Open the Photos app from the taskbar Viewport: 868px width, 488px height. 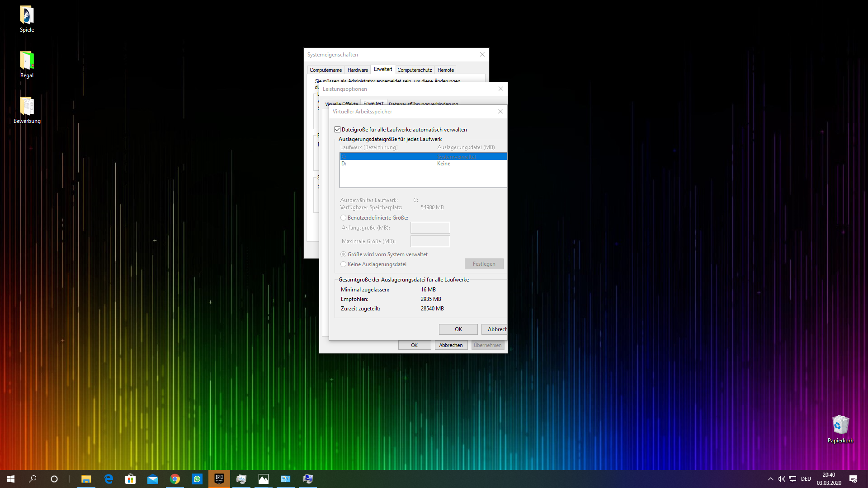pyautogui.click(x=264, y=479)
